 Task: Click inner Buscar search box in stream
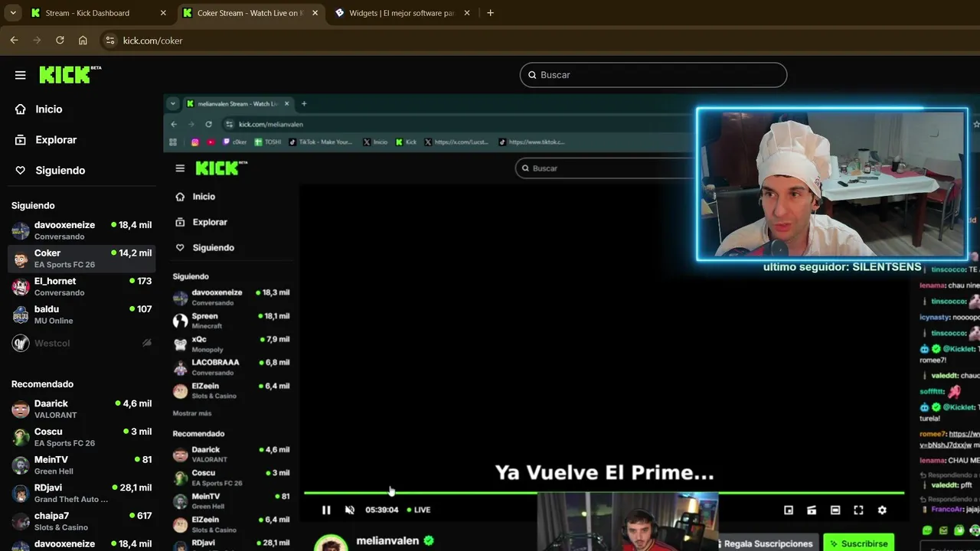pos(605,168)
